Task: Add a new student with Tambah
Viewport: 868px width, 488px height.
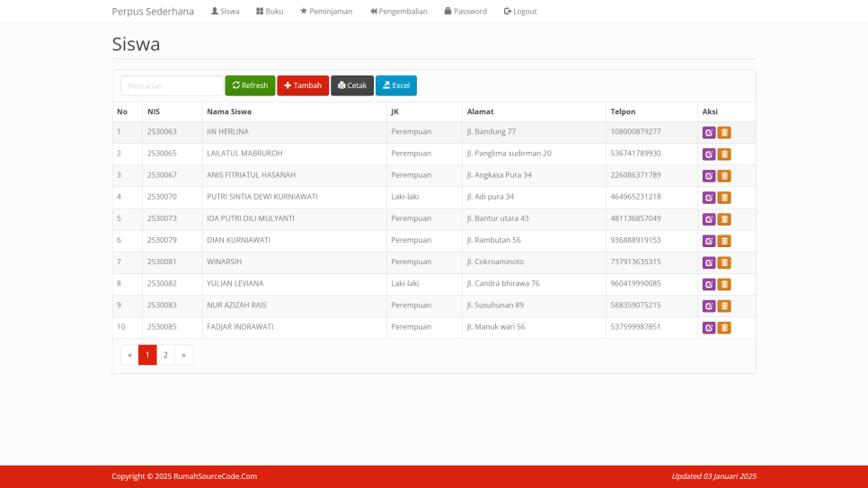Action: 303,85
